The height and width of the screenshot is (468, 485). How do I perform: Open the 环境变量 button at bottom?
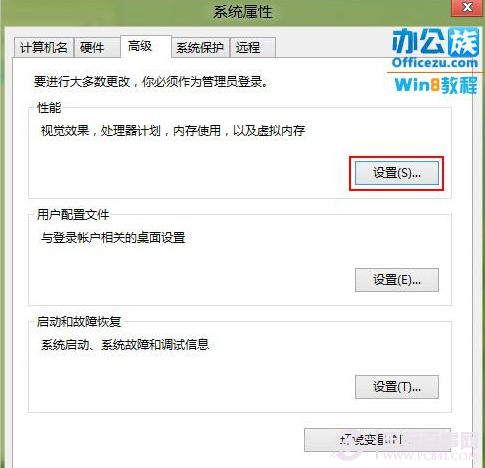[x=377, y=440]
